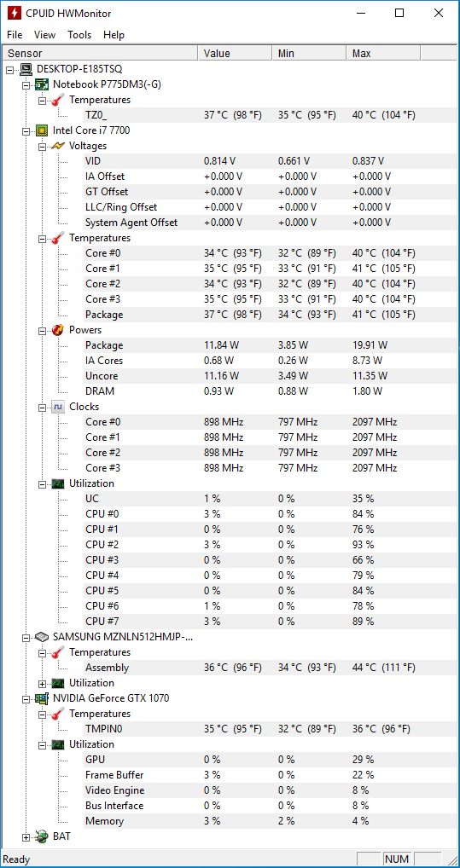Viewport: 460px width, 868px height.
Task: Click the DESKTOP-E185TSQ computer icon
Action: coord(26,69)
